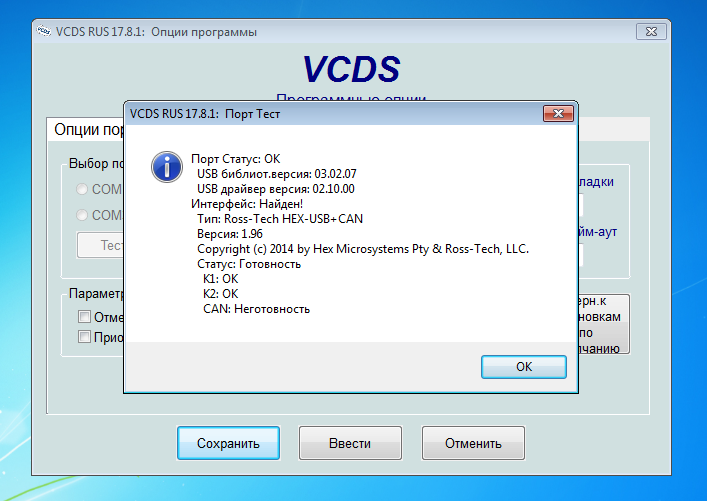This screenshot has height=501, width=707.
Task: Click the VCDS app icon in title bar
Action: 44,31
